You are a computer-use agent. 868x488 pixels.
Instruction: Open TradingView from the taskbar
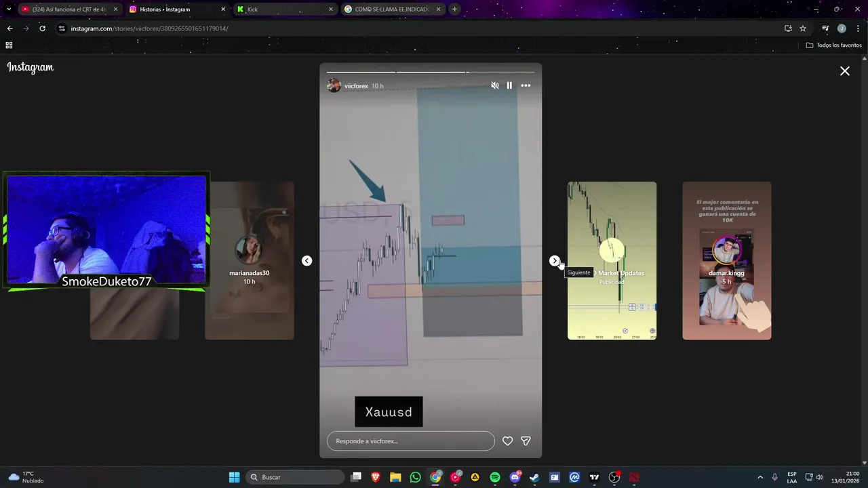[594, 477]
